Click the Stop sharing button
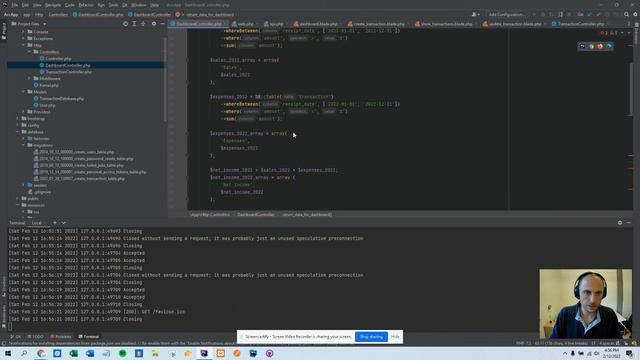Viewport: 640px width, 360px height. (371, 337)
